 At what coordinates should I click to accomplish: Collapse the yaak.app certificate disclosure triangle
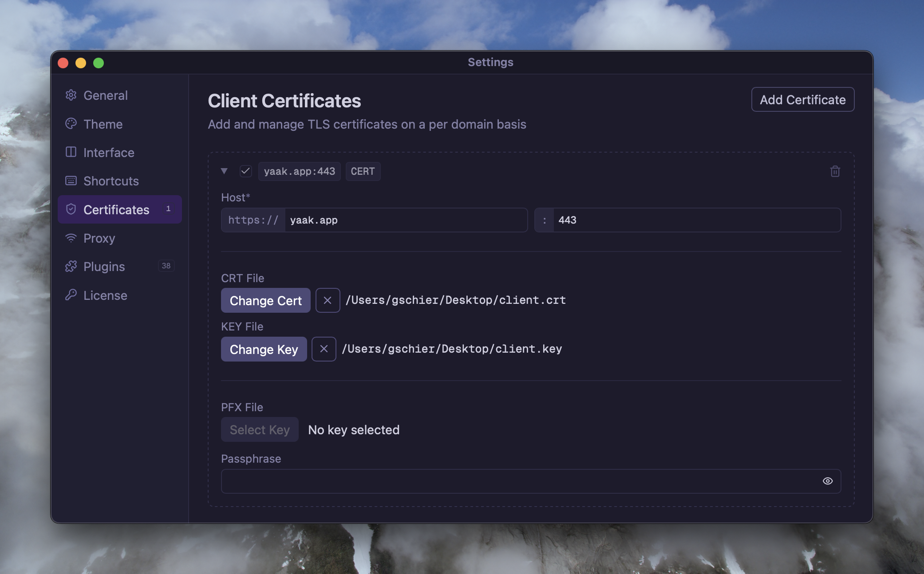[x=224, y=171]
